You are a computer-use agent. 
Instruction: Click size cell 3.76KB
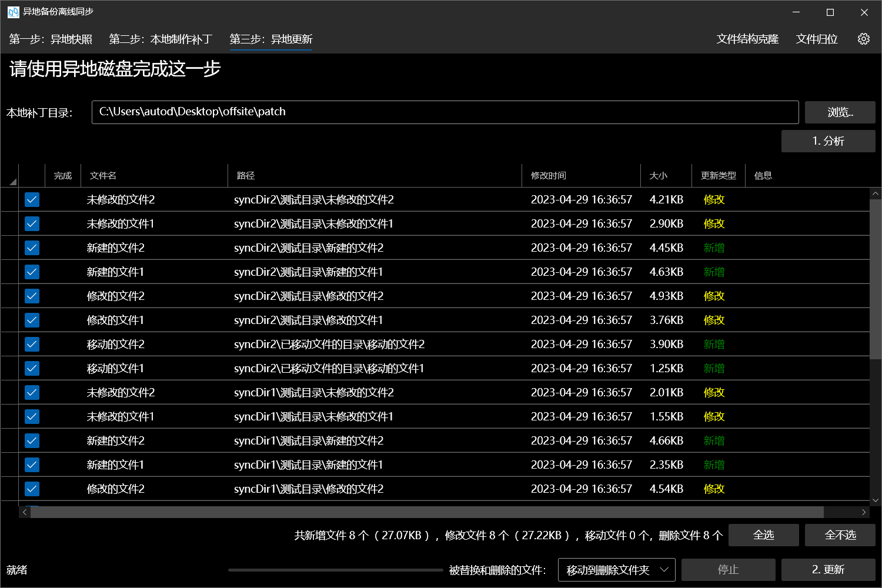point(666,320)
